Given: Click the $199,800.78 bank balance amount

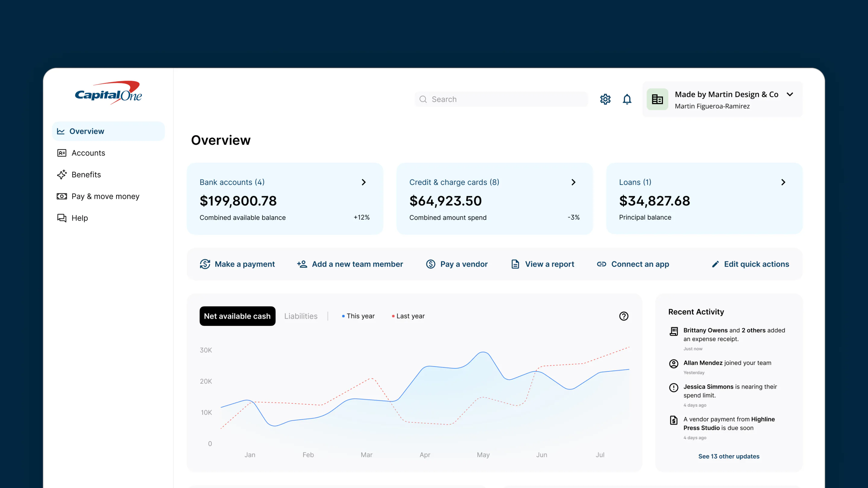Looking at the screenshot, I should click(238, 201).
